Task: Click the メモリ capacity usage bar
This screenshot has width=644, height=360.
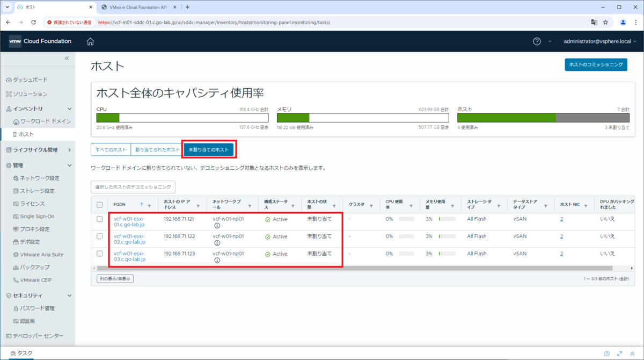Action: (x=363, y=118)
